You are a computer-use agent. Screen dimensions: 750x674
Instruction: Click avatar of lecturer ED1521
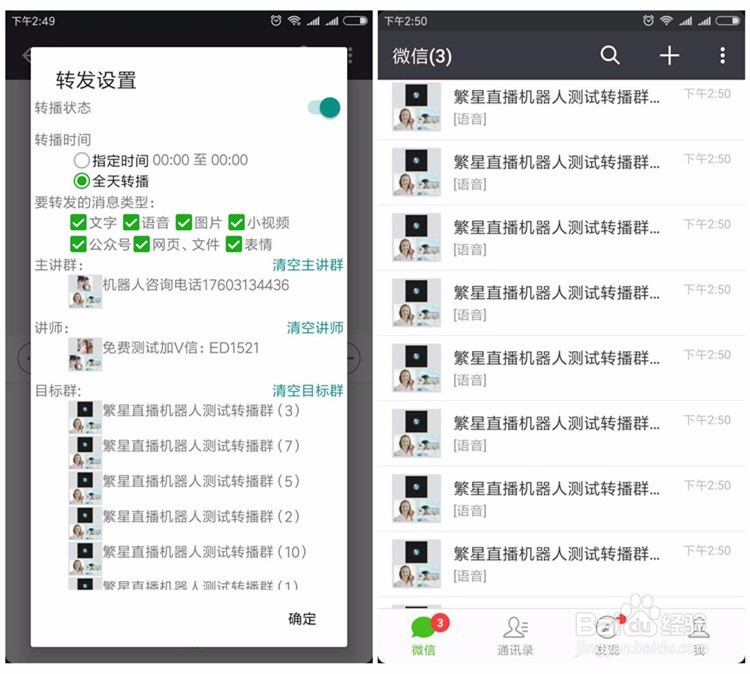pos(85,354)
